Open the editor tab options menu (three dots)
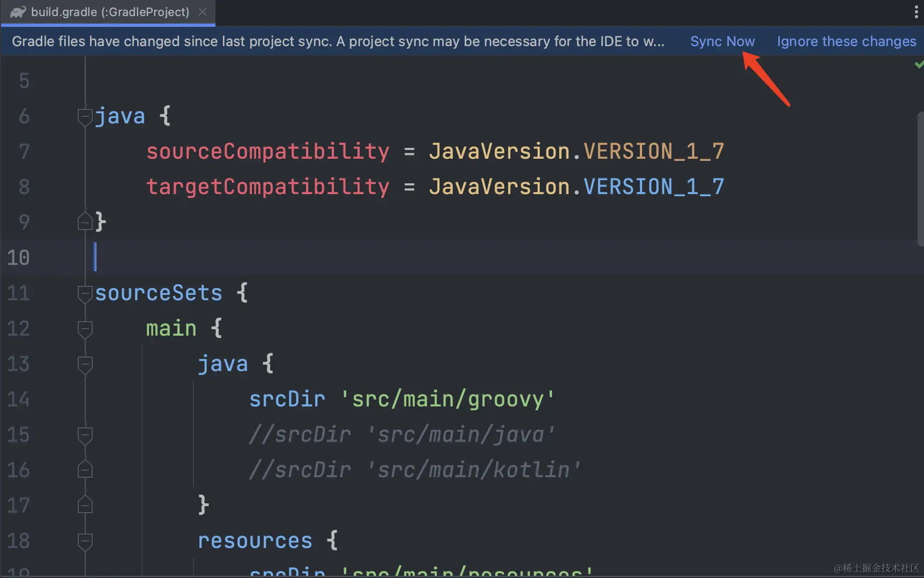The height and width of the screenshot is (578, 924). 916,12
